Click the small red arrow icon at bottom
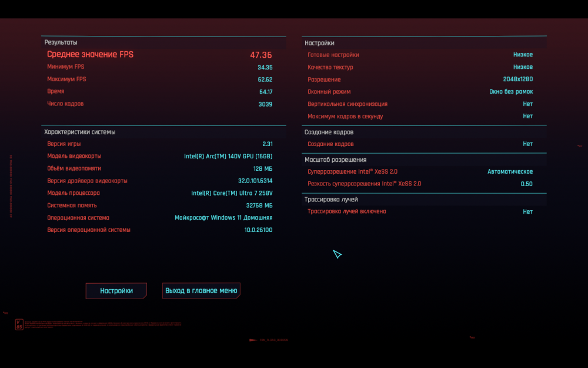This screenshot has height=368, width=588. (x=253, y=340)
